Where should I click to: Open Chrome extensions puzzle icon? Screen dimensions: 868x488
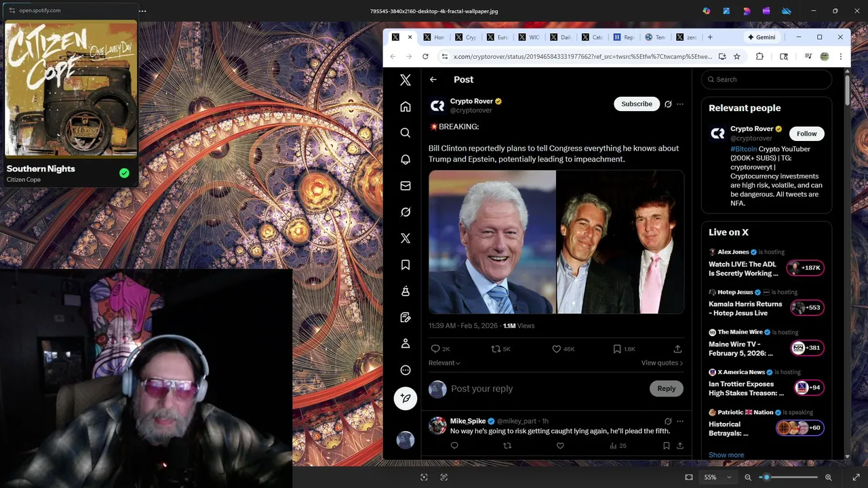[x=759, y=56]
